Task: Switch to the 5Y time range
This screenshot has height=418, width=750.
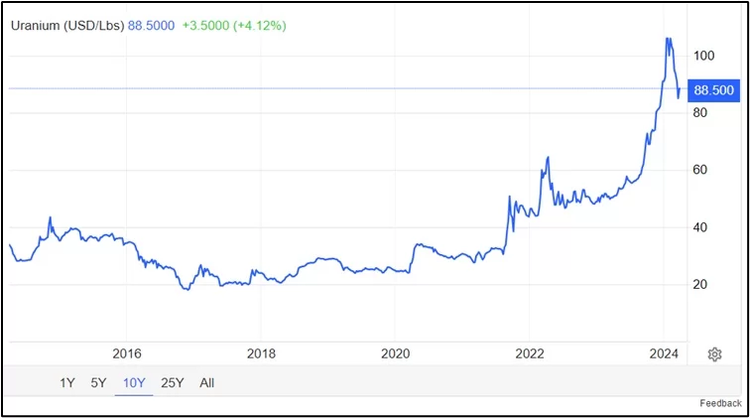Action: pos(98,382)
